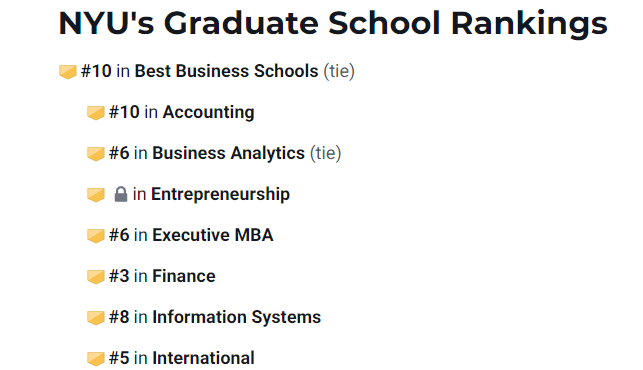Click the badge icon left of the lock icon

point(96,194)
